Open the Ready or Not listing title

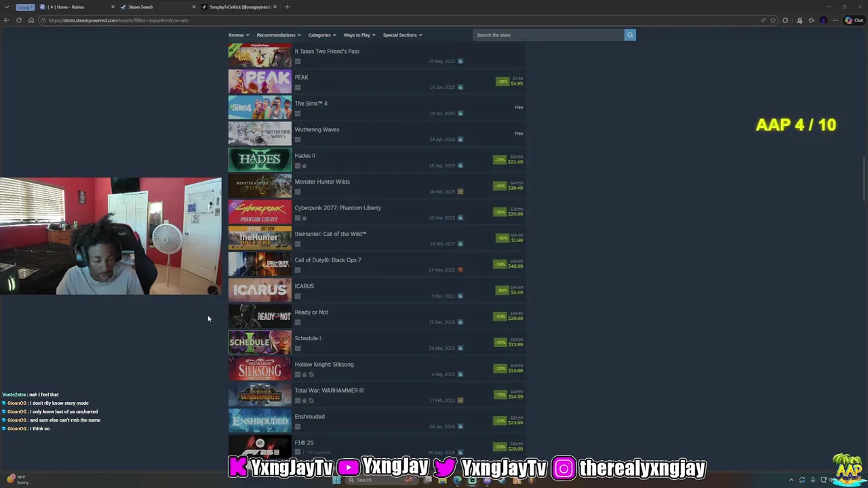pyautogui.click(x=311, y=312)
